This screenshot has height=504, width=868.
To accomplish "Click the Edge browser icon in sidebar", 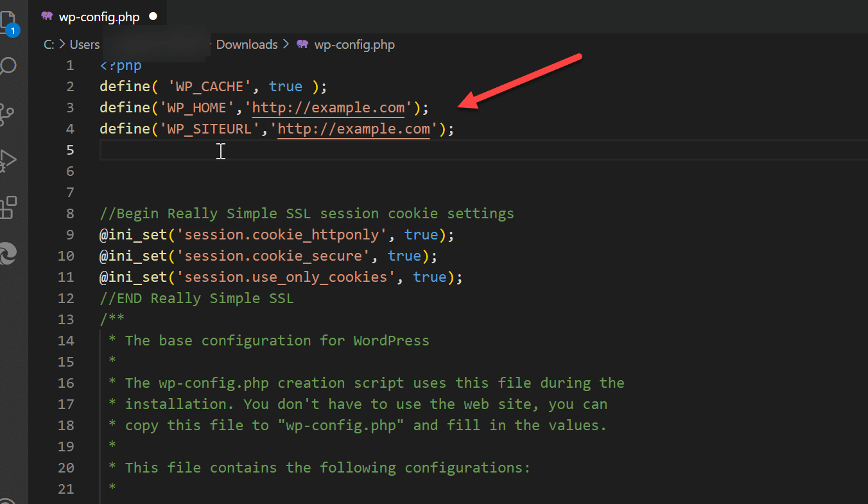I will [x=8, y=254].
